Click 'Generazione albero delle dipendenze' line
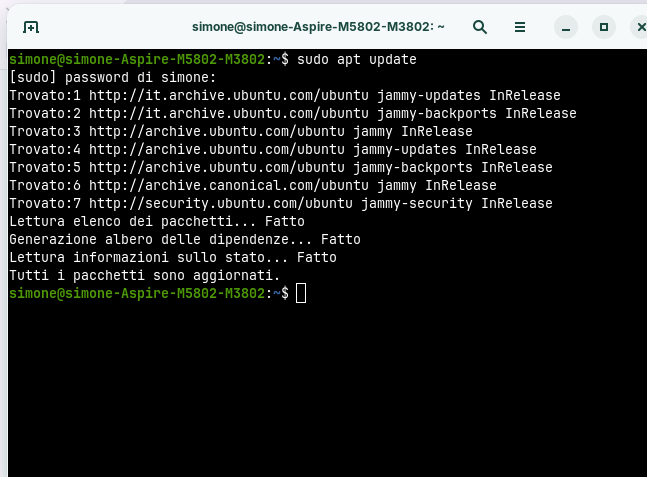 pyautogui.click(x=185, y=239)
